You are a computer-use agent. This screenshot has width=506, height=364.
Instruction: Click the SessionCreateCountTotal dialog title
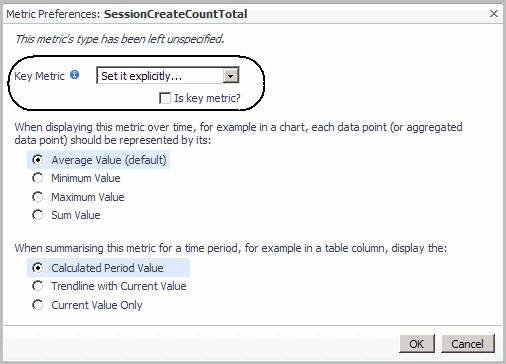[x=176, y=14]
